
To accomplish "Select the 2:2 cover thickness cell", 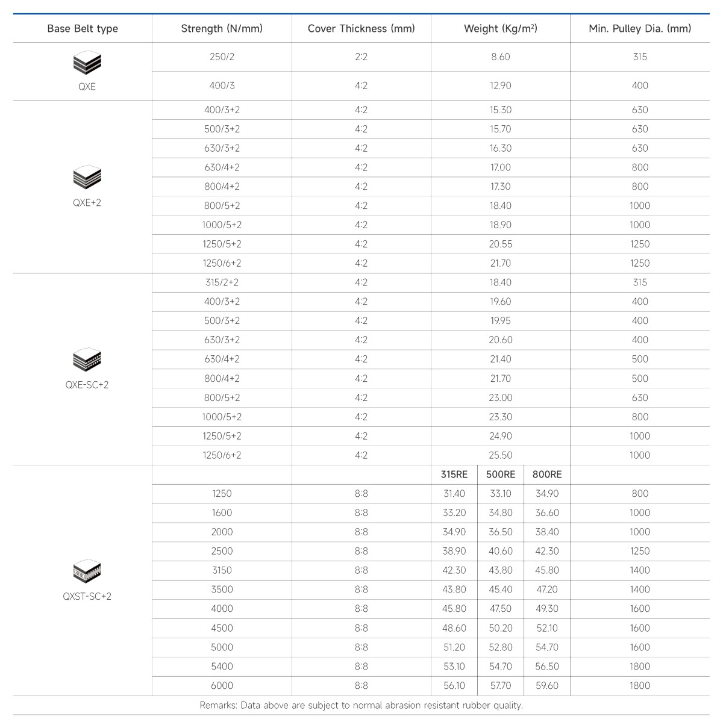I will point(361,57).
